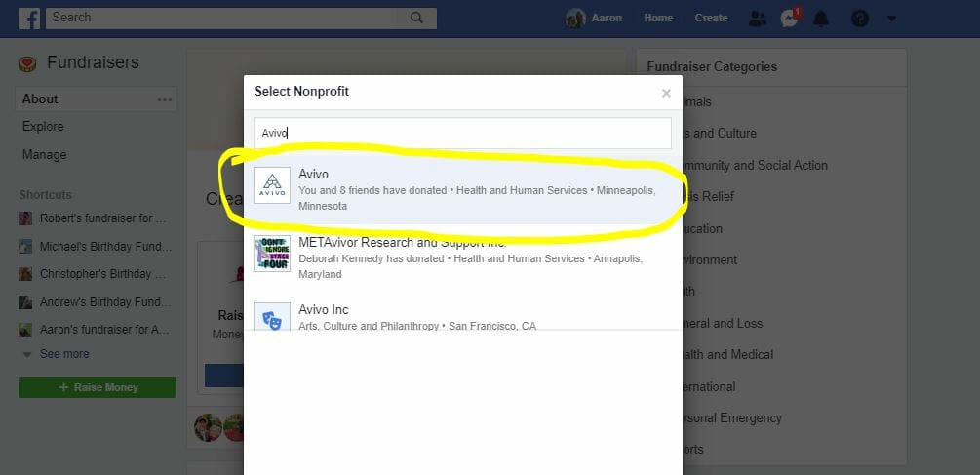
Task: Click the Create link in top bar
Action: click(711, 18)
